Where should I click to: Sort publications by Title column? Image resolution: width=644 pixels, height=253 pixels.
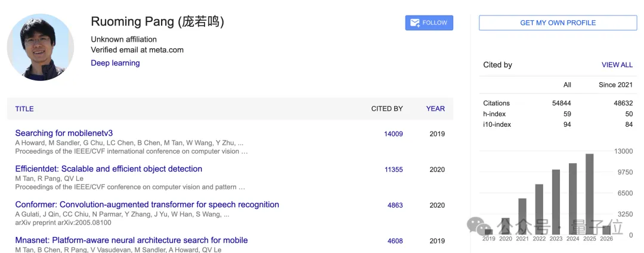pyautogui.click(x=24, y=109)
